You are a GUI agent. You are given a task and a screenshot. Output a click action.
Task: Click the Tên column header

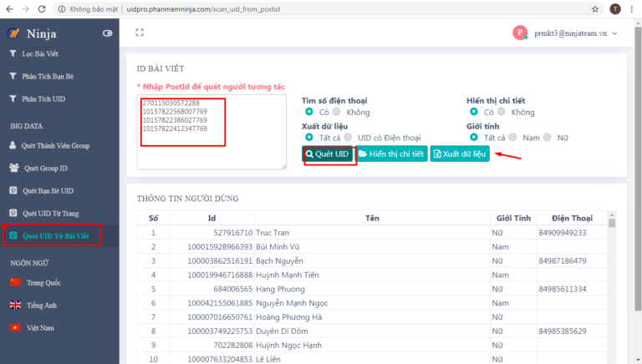click(x=372, y=218)
